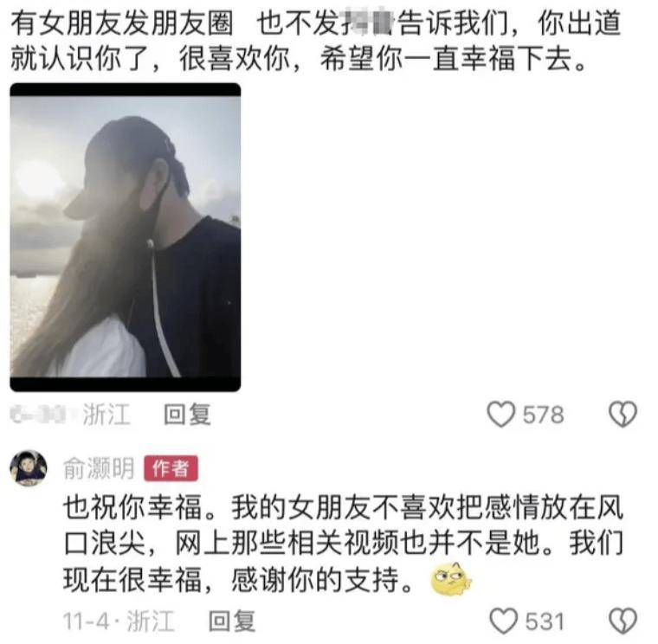Screen dimensions: 658x644
Task: Open the attached photo of the capped person
Action: [x=126, y=237]
